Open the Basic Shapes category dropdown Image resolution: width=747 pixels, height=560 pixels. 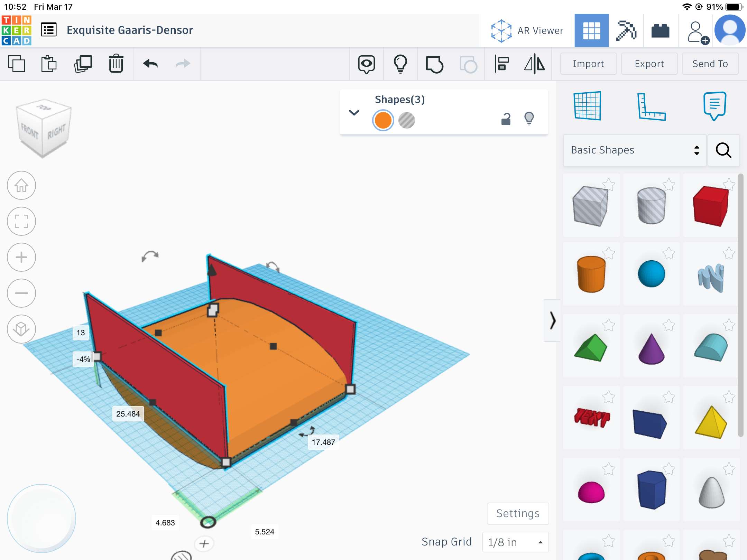coord(635,150)
